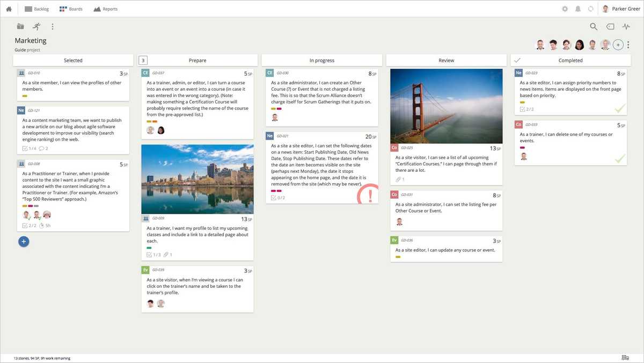This screenshot has height=363, width=644.
Task: Click the tag label filter icon
Action: pos(610,26)
